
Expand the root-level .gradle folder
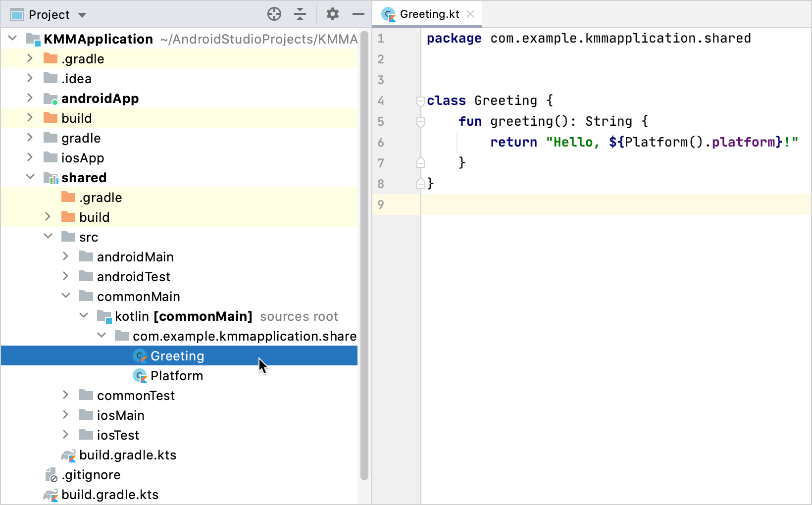pyautogui.click(x=30, y=58)
